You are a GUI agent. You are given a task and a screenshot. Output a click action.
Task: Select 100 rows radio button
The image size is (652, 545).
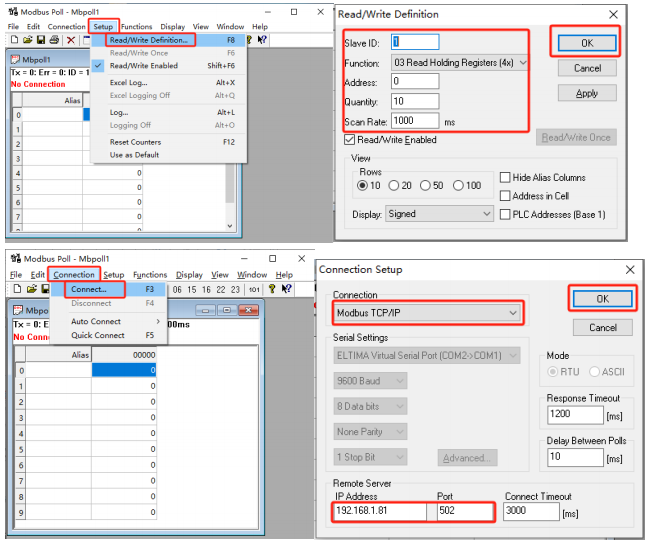[458, 185]
